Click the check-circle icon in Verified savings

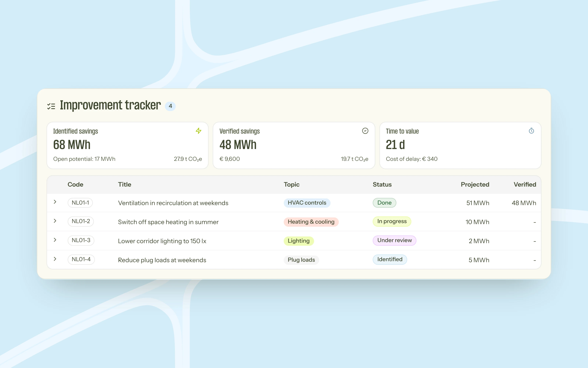click(x=365, y=131)
